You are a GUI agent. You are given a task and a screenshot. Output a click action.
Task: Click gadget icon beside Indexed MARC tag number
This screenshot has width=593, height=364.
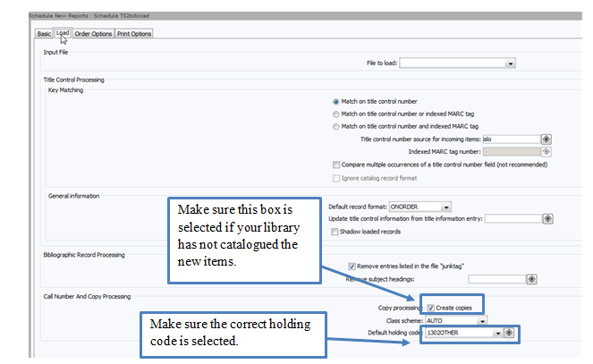tap(546, 151)
